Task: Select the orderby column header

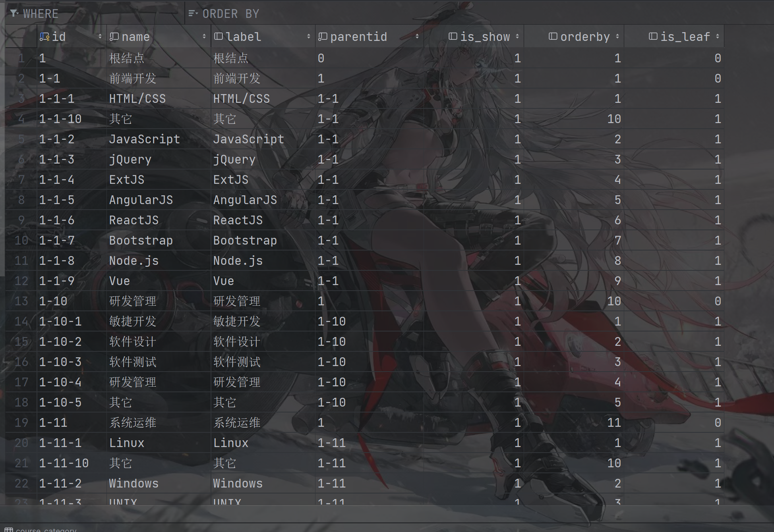Action: [574, 37]
